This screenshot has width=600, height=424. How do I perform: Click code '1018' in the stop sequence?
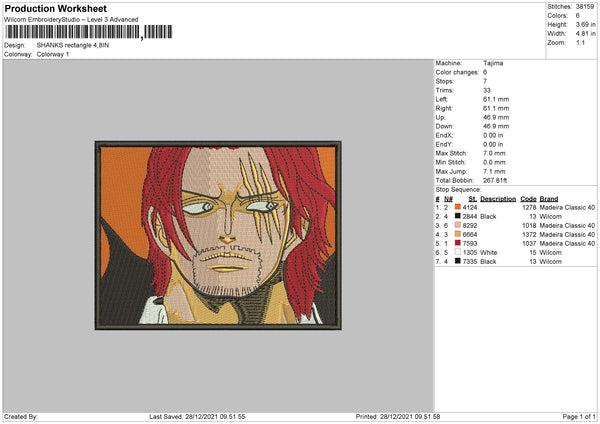529,225
